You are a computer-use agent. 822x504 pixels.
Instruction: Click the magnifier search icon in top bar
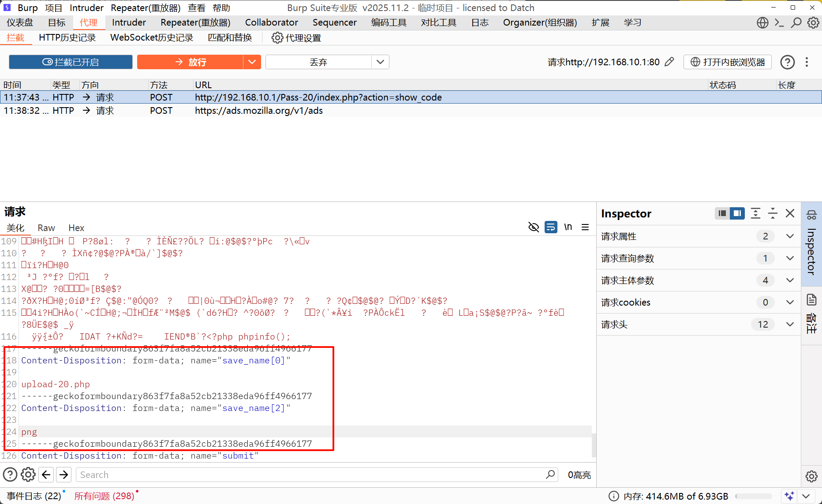796,22
